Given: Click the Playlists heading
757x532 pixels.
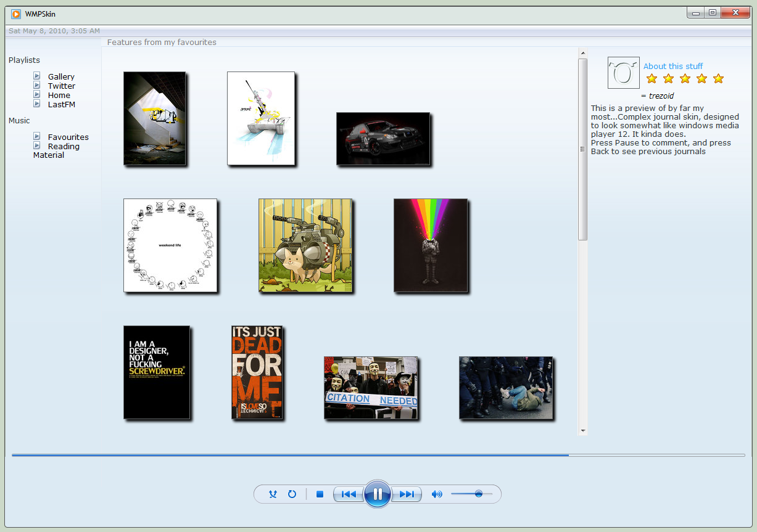Looking at the screenshot, I should coord(24,60).
